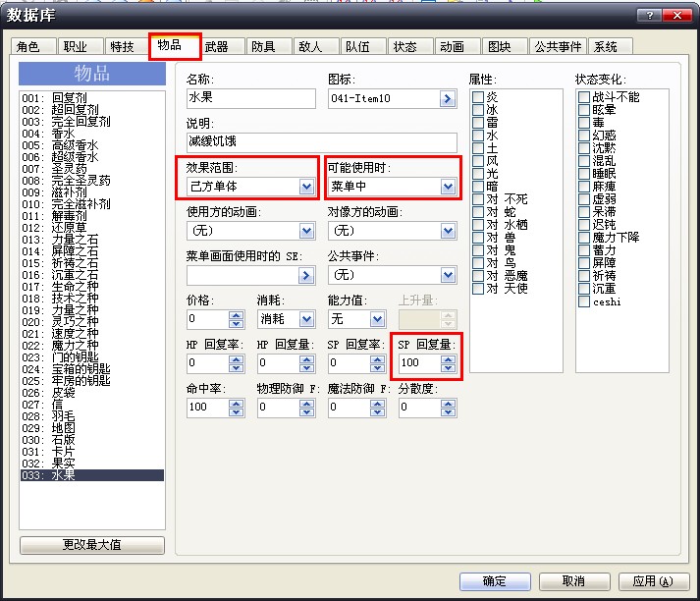The image size is (700, 601).
Task: Toggle the ceshi state checkbox
Action: coord(584,301)
